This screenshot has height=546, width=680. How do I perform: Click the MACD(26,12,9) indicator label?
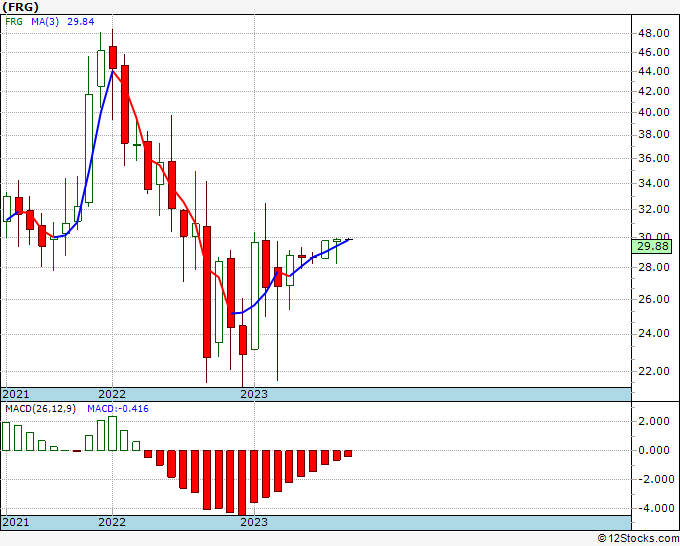click(x=40, y=409)
